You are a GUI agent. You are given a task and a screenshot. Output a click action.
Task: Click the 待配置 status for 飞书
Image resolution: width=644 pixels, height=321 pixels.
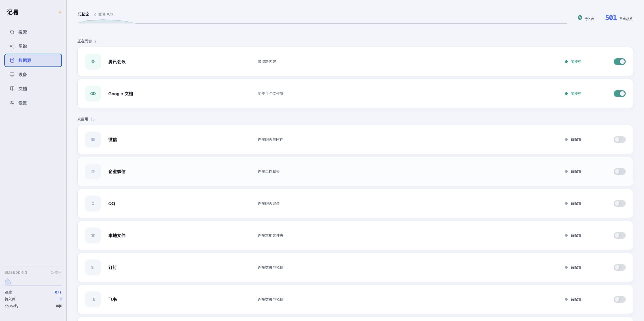[x=573, y=299]
